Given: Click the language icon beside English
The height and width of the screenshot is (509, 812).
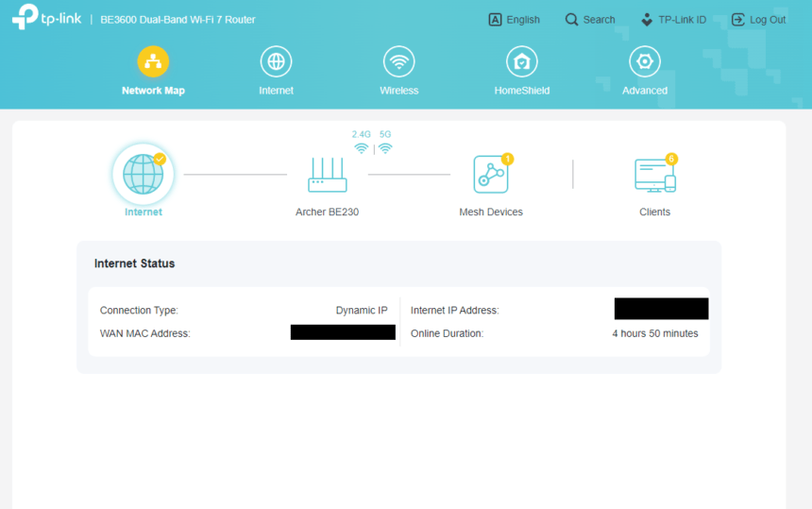Looking at the screenshot, I should (x=495, y=20).
